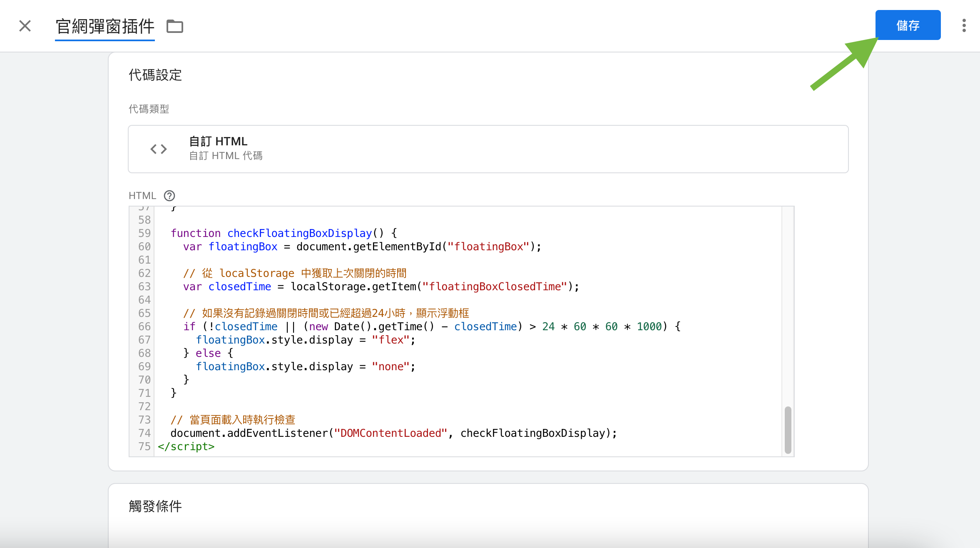Click "floatingBoxClosedTime" string on line 63
Viewport: 980px width, 548px height.
pyautogui.click(x=495, y=286)
